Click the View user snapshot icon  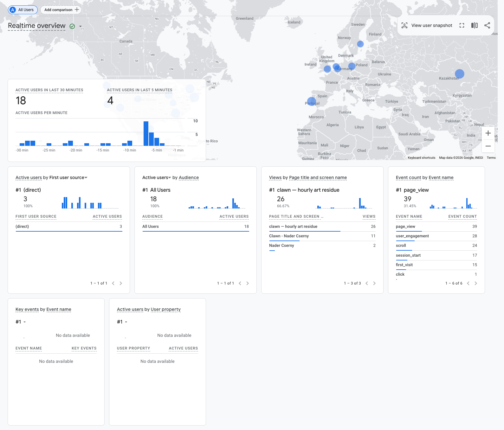(x=404, y=25)
